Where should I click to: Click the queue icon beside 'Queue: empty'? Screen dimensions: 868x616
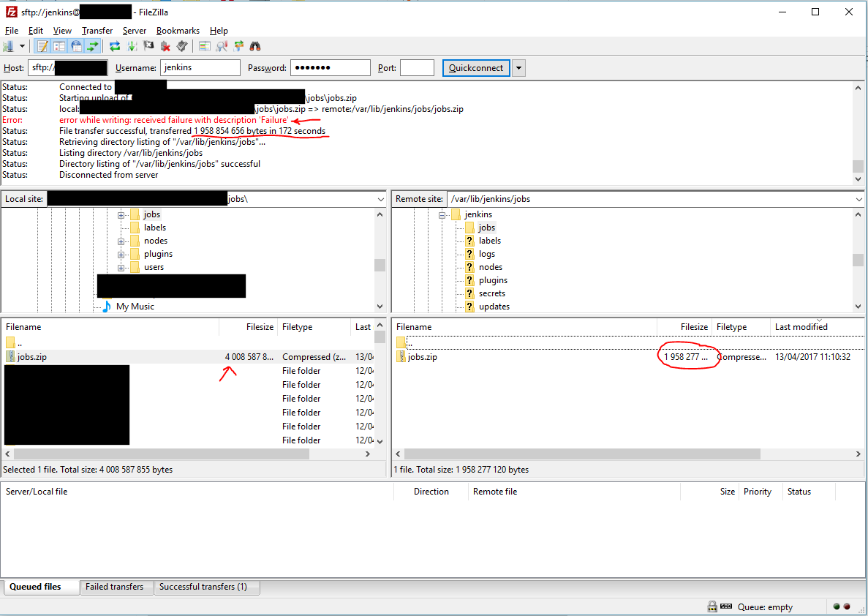click(726, 606)
